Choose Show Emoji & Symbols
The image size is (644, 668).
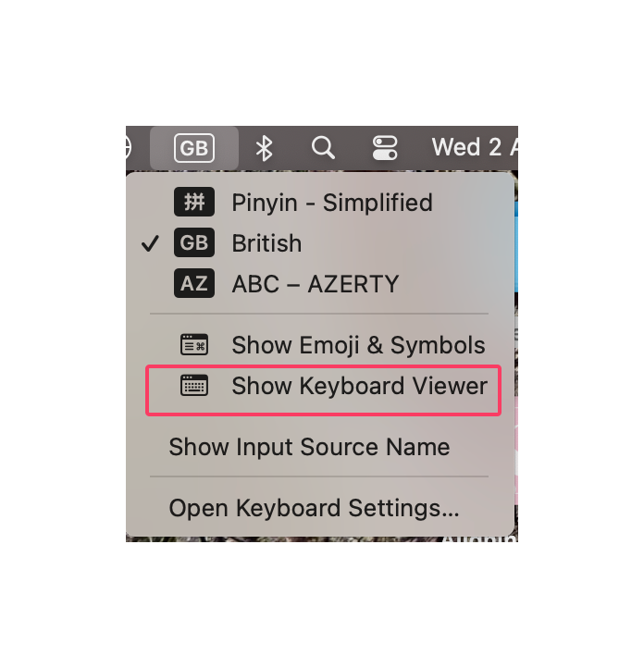320,345
